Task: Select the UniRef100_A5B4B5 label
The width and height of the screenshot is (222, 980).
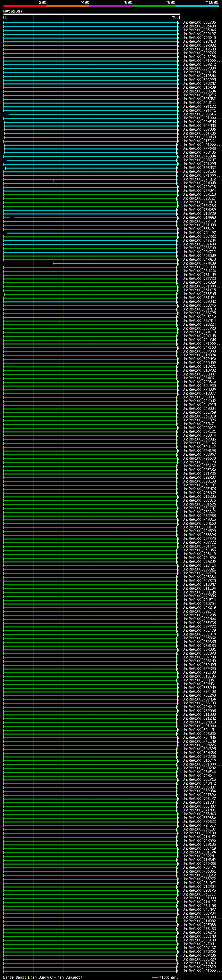Action: [x=199, y=152]
